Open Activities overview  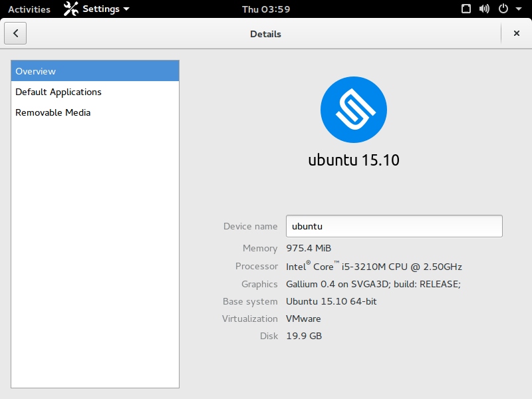click(x=29, y=9)
